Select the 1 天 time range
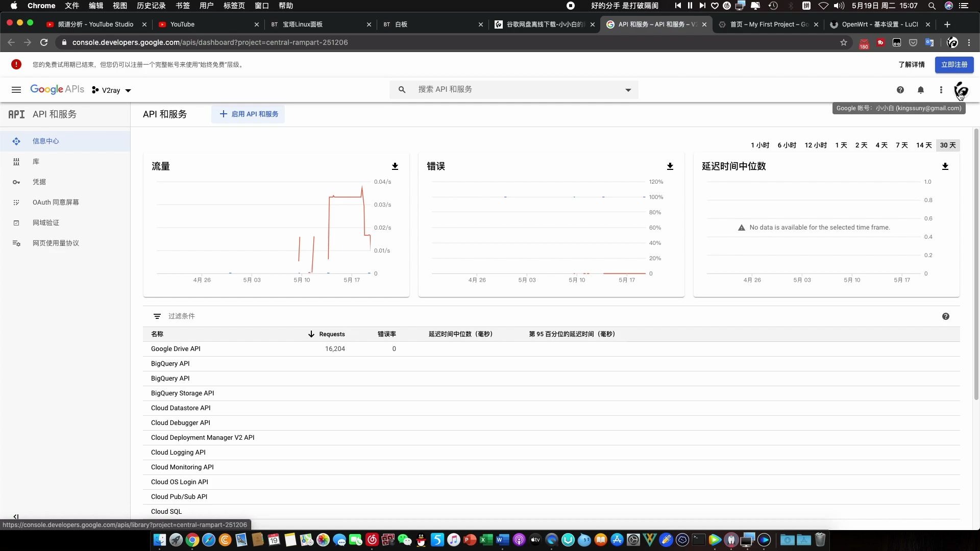 click(x=841, y=145)
